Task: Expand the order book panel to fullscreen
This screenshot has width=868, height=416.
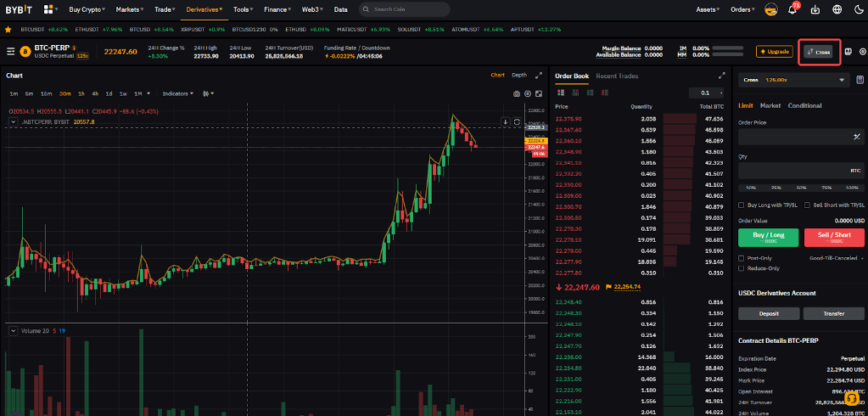Action: 722,76
